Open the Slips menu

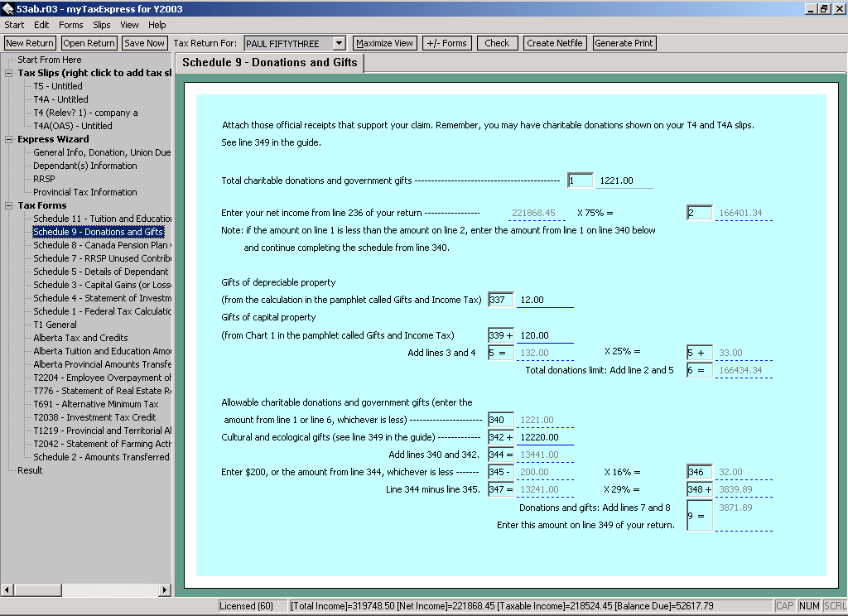[x=102, y=25]
